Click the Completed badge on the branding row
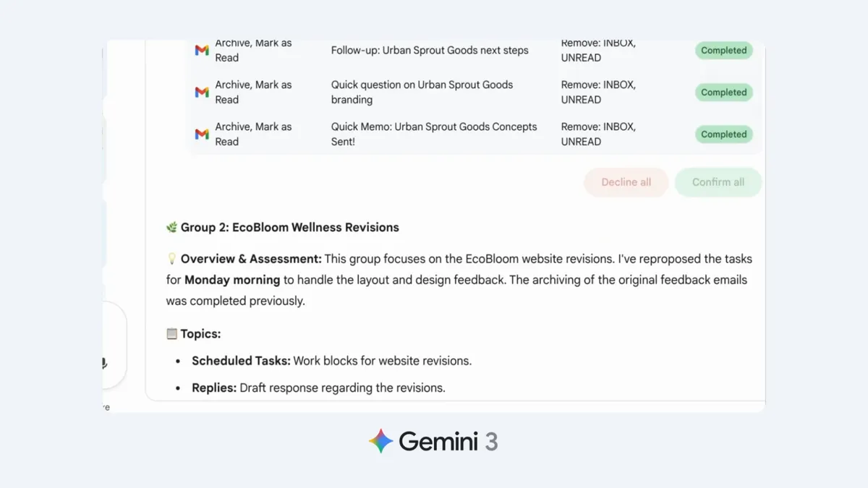This screenshot has height=488, width=868. (723, 92)
